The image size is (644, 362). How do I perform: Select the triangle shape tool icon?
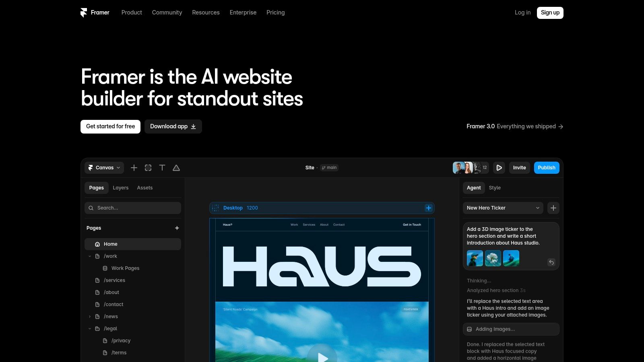pos(176,168)
